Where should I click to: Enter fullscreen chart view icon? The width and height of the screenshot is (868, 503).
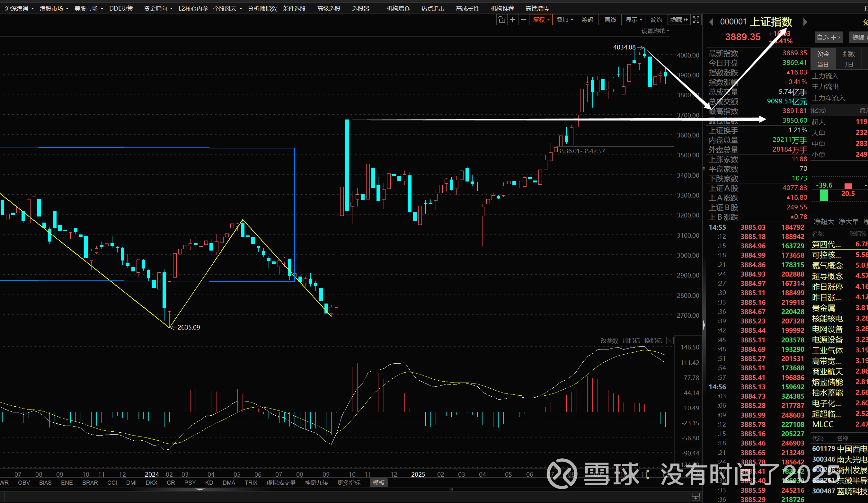696,20
